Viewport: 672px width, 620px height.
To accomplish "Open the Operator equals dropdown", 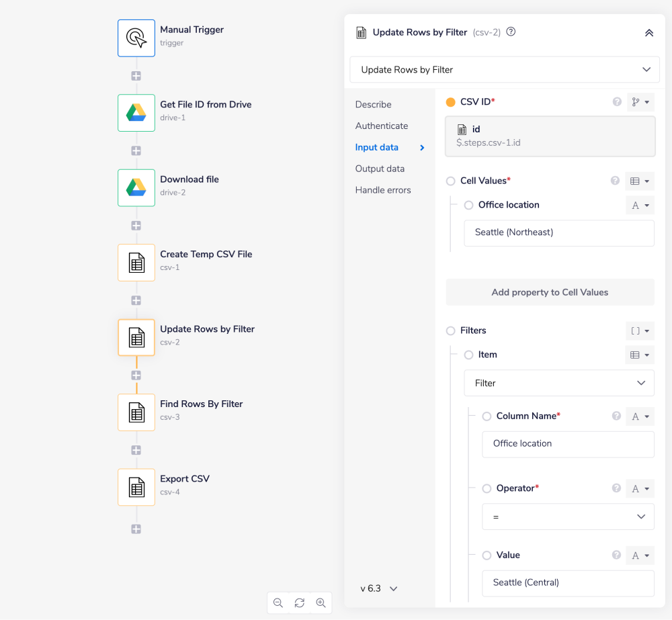I will tap(568, 517).
